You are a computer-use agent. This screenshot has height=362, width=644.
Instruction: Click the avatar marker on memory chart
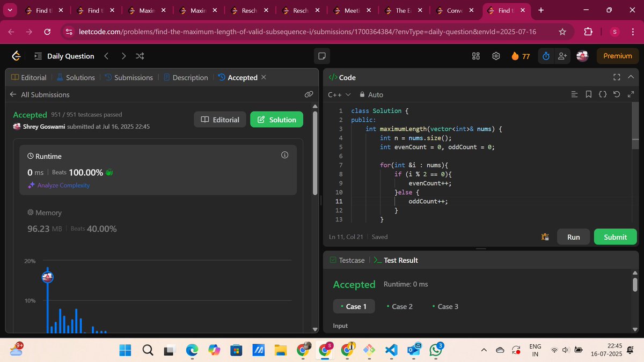click(x=47, y=277)
